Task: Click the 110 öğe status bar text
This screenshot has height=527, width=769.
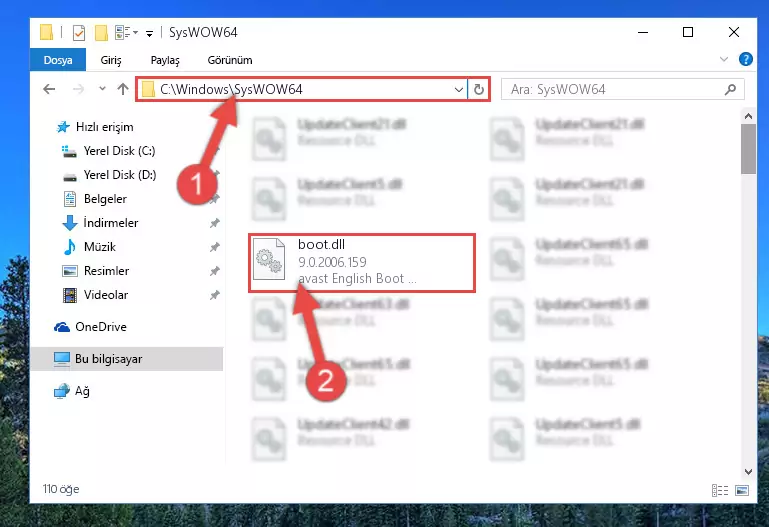Action: [61, 489]
